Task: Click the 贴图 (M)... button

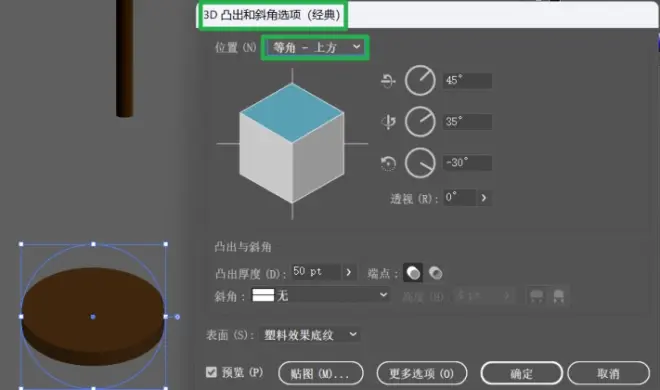Action: pos(321,373)
